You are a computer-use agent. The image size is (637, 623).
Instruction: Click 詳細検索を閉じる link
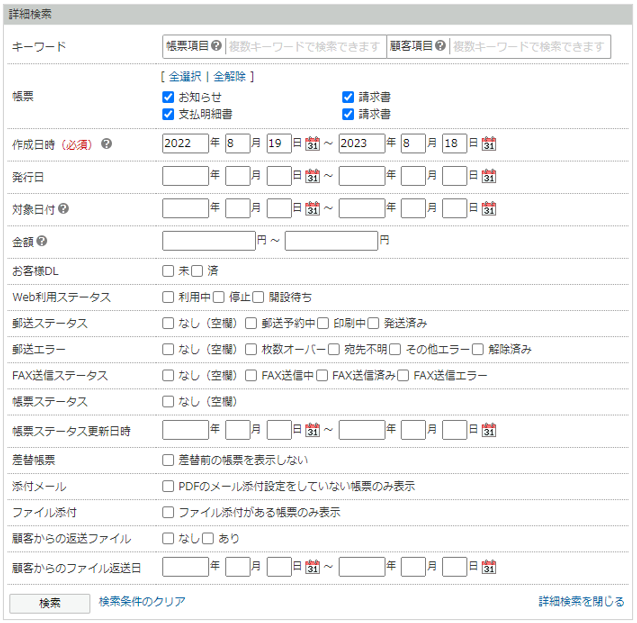pos(581,601)
